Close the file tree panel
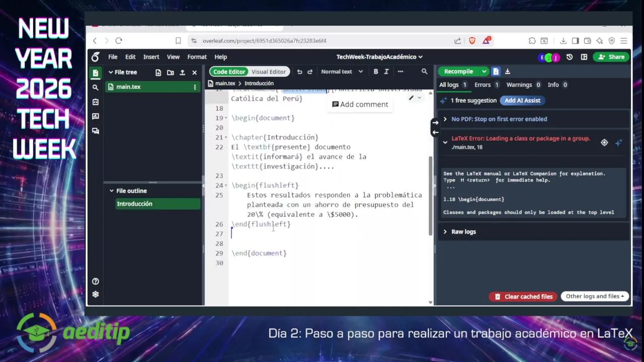The width and height of the screenshot is (644, 362). click(195, 72)
